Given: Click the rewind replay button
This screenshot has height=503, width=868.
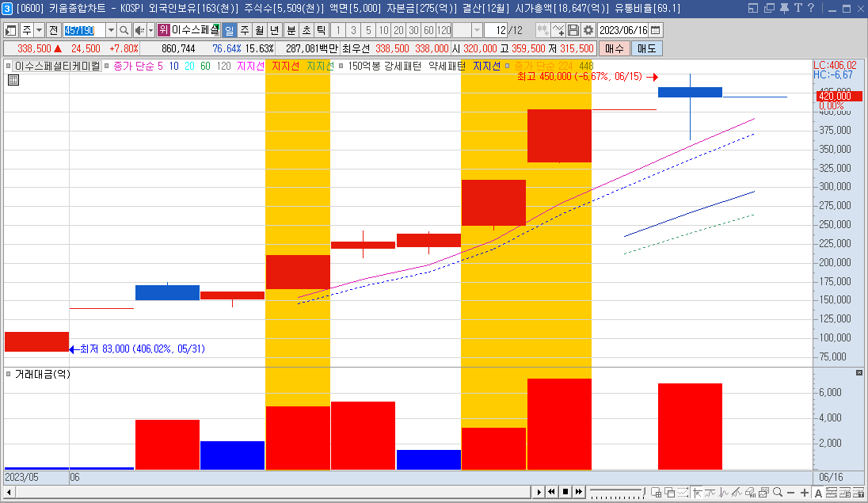Looking at the screenshot, I should click(551, 492).
